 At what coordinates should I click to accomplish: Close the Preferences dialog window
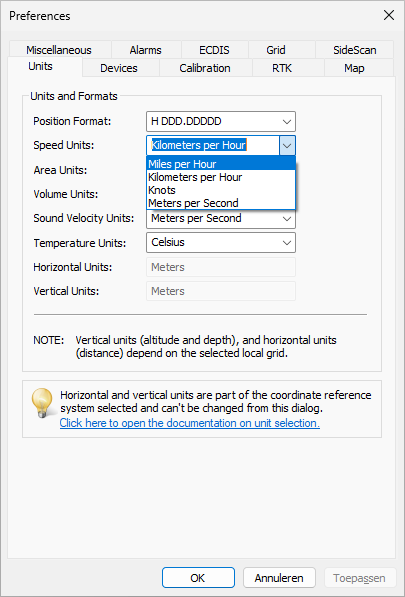(389, 15)
